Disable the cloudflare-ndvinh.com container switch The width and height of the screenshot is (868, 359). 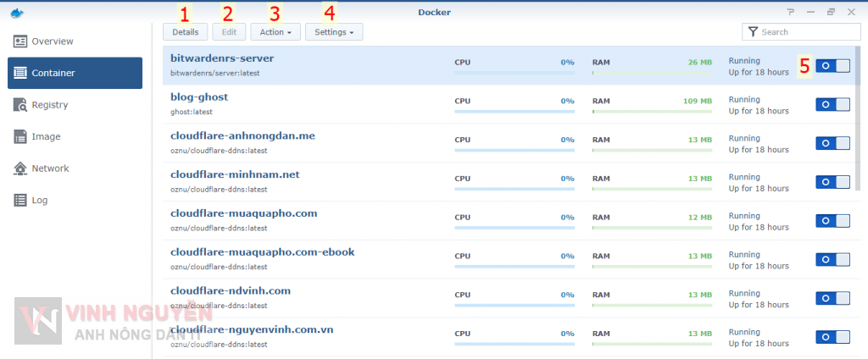click(x=832, y=298)
